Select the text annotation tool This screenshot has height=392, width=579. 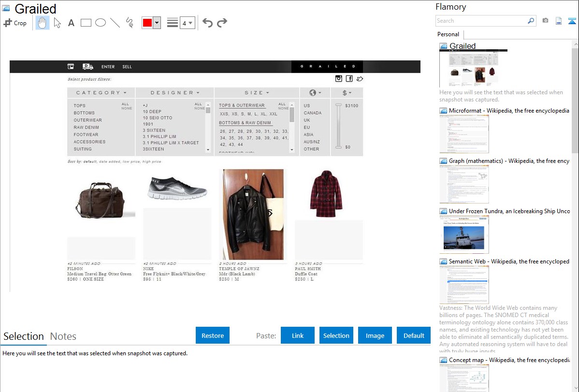click(x=71, y=23)
